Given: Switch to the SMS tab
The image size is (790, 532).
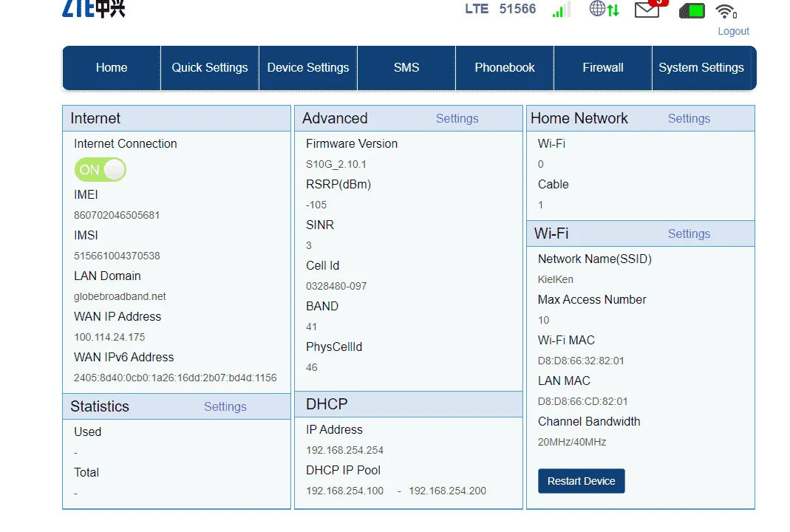Looking at the screenshot, I should (406, 67).
